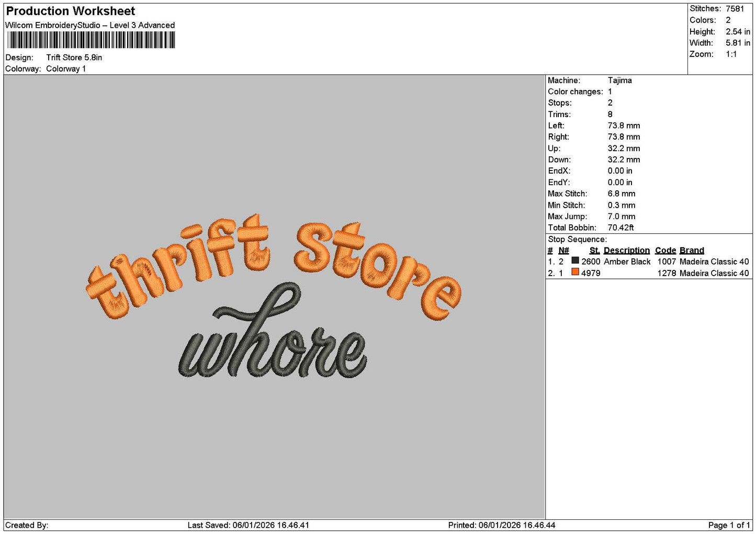This screenshot has width=756, height=534.
Task: Click the Max Jump value 7.0 mm
Action: coord(622,216)
